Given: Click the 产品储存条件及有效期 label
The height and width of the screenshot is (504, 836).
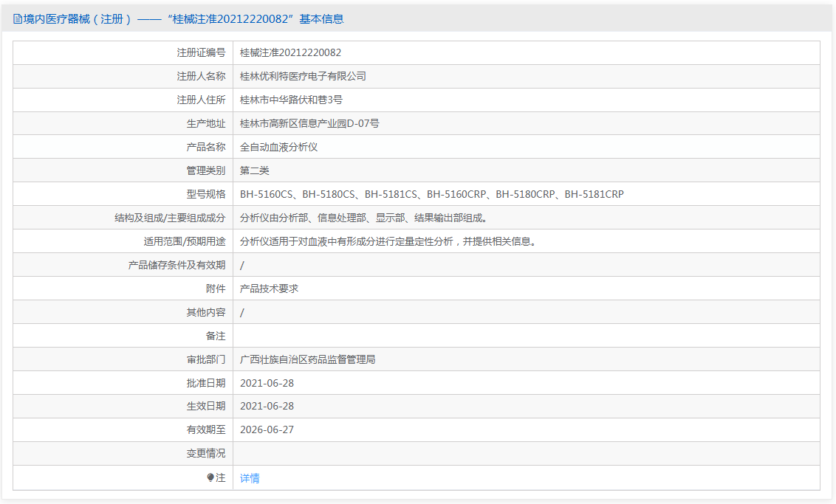Looking at the screenshot, I should [177, 266].
